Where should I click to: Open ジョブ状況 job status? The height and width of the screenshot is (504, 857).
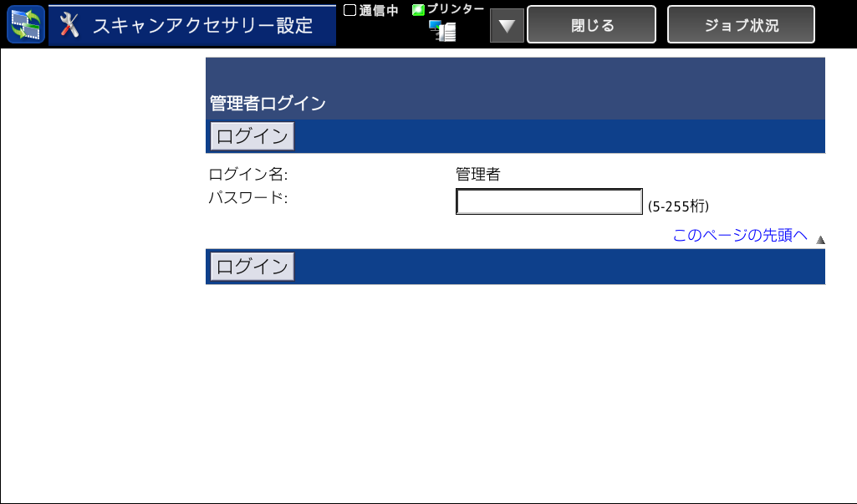coord(741,25)
